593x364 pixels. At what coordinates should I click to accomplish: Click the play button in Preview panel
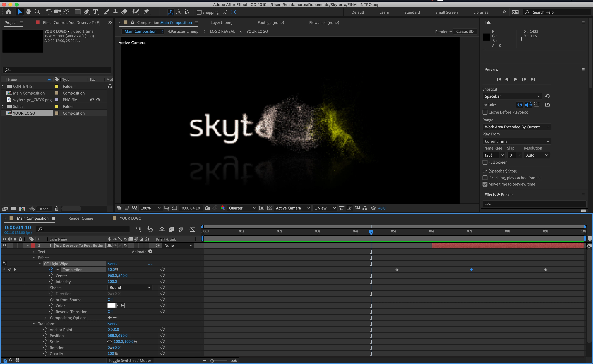(516, 79)
